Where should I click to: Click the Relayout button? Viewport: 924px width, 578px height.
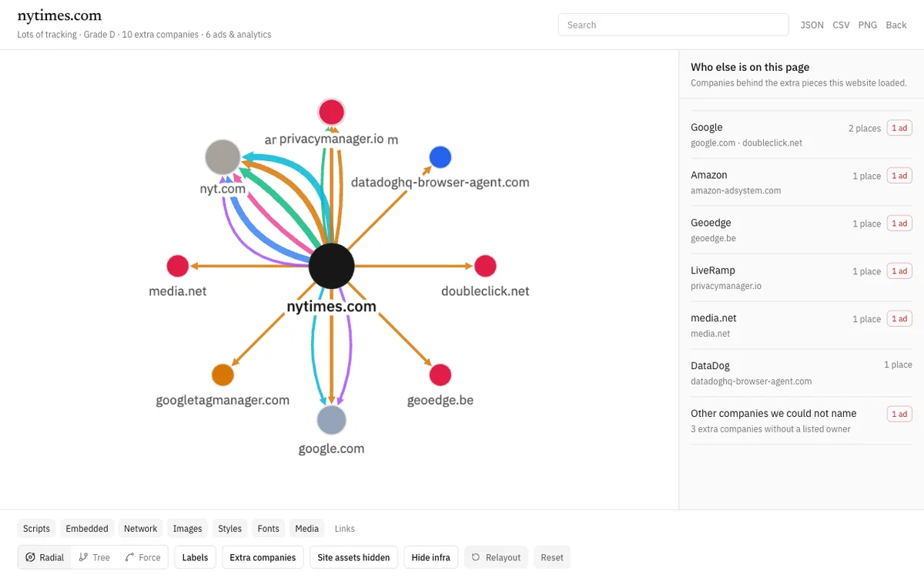pyautogui.click(x=496, y=557)
